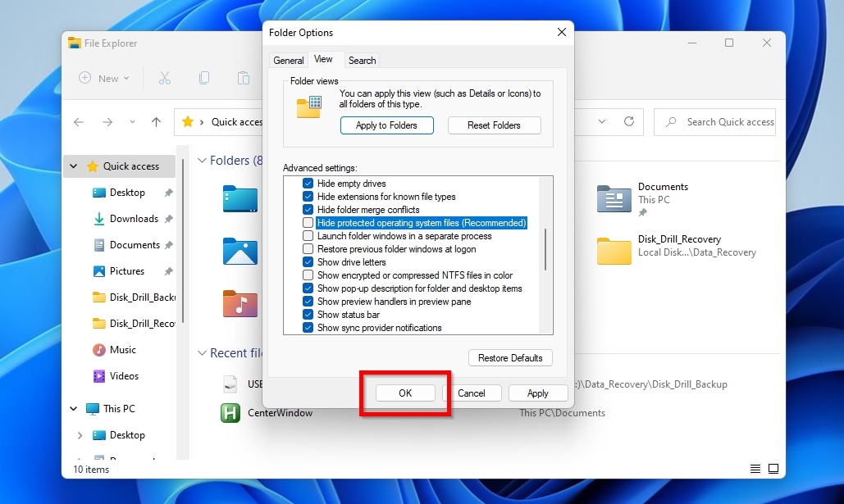This screenshot has width=844, height=504.
Task: Open the New item menu
Action: click(x=102, y=78)
